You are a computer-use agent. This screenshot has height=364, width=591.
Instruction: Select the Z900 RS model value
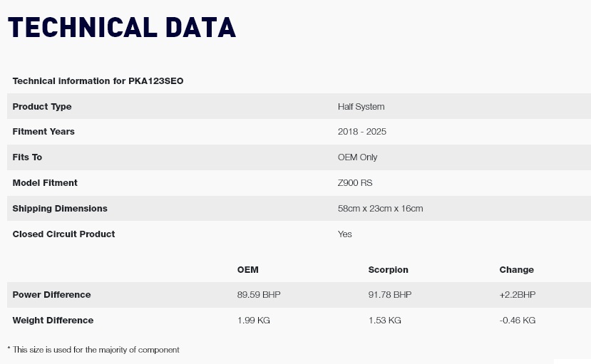355,182
